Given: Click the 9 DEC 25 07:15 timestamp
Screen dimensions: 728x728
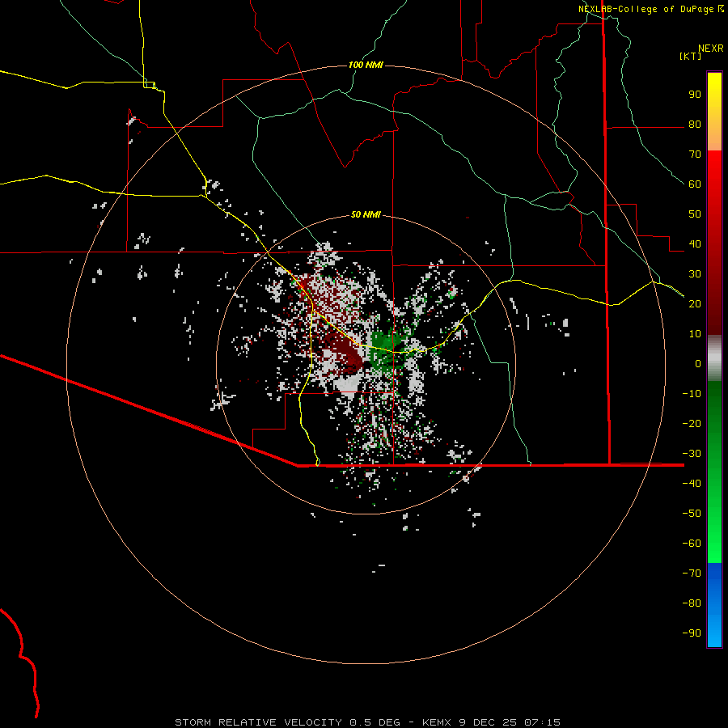Looking at the screenshot, I should point(510,722).
